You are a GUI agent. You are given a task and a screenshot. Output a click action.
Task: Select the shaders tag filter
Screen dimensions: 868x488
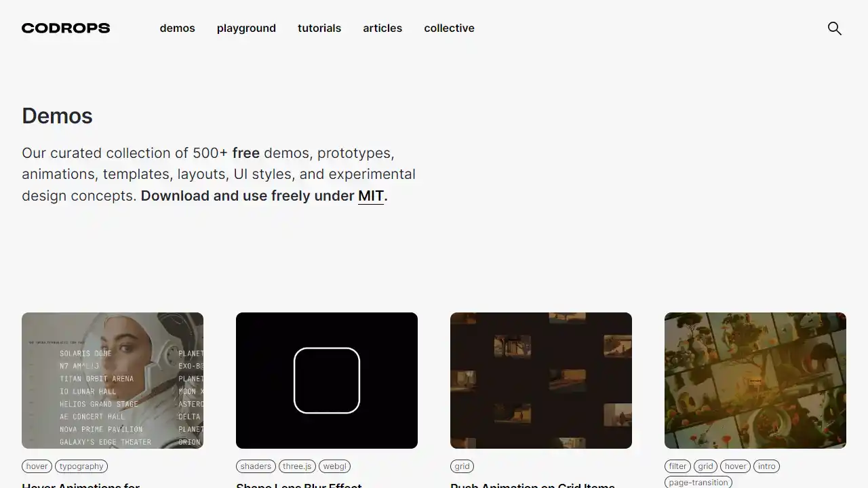click(256, 466)
